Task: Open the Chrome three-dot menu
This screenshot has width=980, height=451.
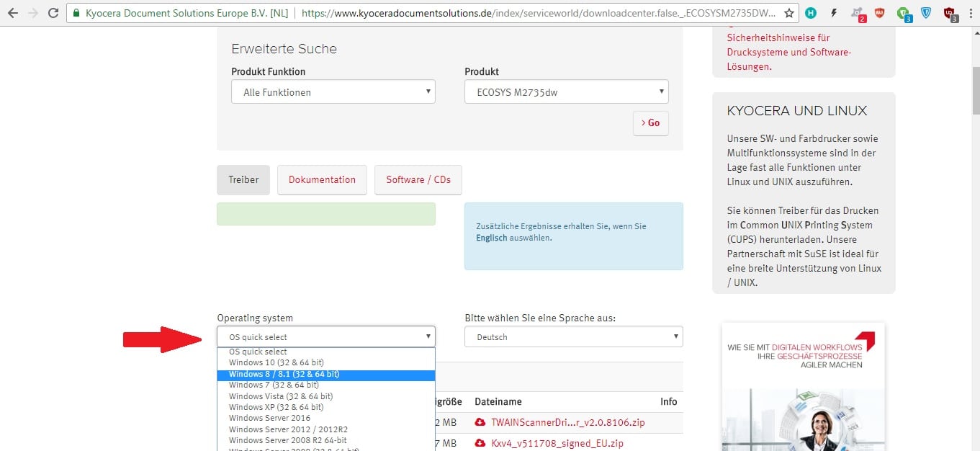Action: coord(969,13)
